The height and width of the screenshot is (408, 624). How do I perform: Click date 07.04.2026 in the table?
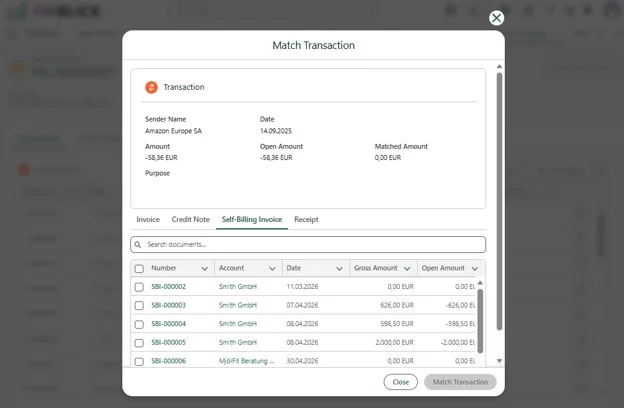click(302, 305)
